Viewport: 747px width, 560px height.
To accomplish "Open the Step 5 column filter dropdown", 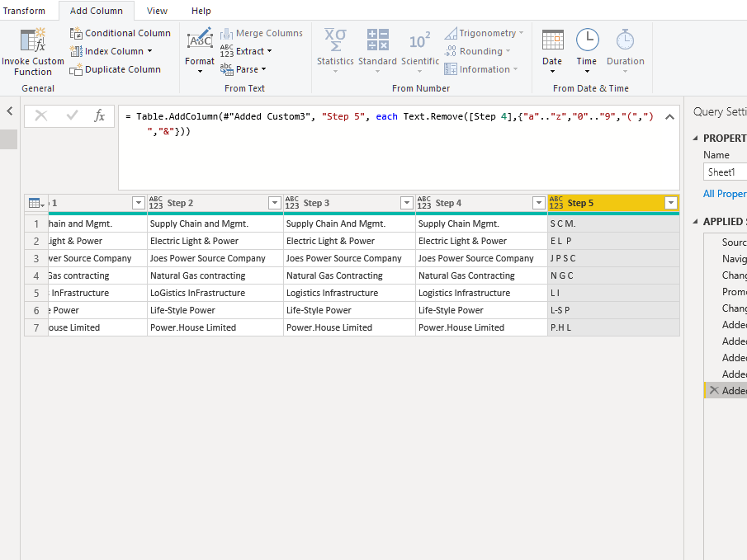I will click(670, 203).
